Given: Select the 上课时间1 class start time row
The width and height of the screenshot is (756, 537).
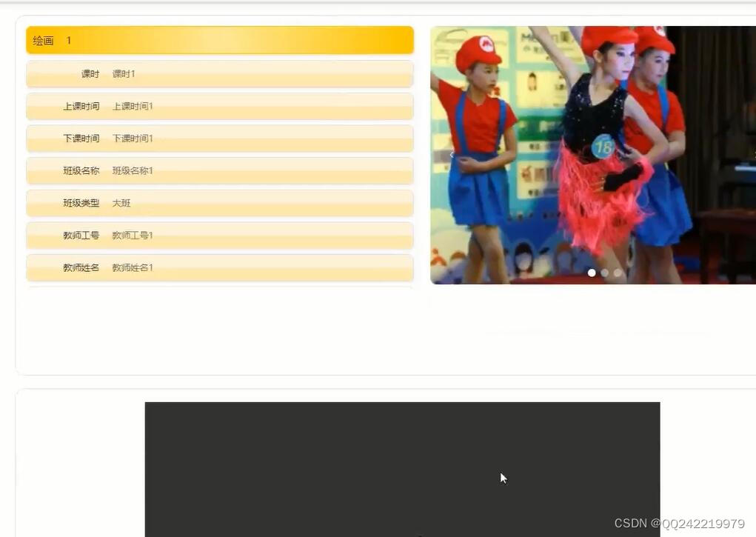Looking at the screenshot, I should point(219,106).
